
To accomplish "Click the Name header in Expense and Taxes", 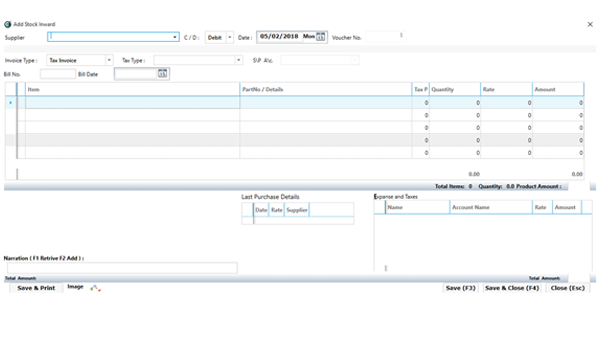I will (417, 207).
